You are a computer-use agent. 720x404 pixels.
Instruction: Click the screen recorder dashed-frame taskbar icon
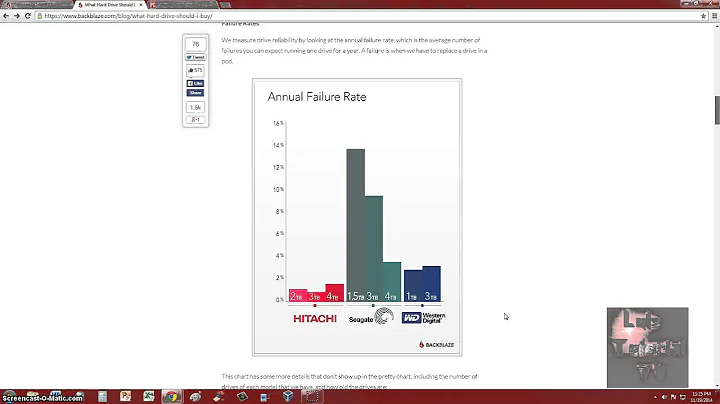[x=312, y=397]
